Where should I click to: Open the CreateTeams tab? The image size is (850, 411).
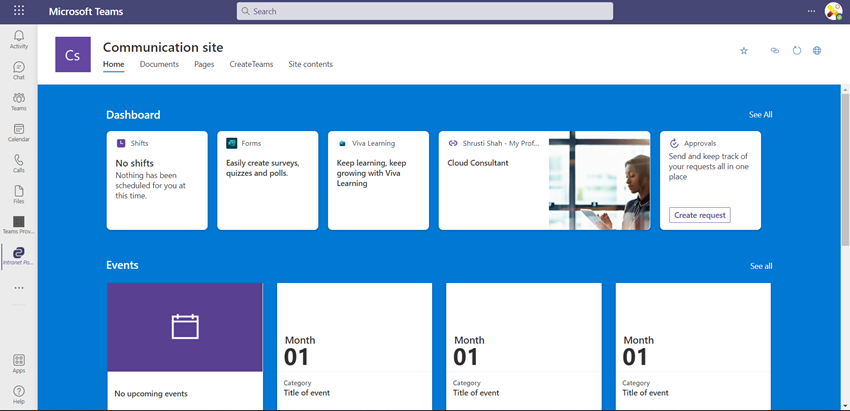251,64
